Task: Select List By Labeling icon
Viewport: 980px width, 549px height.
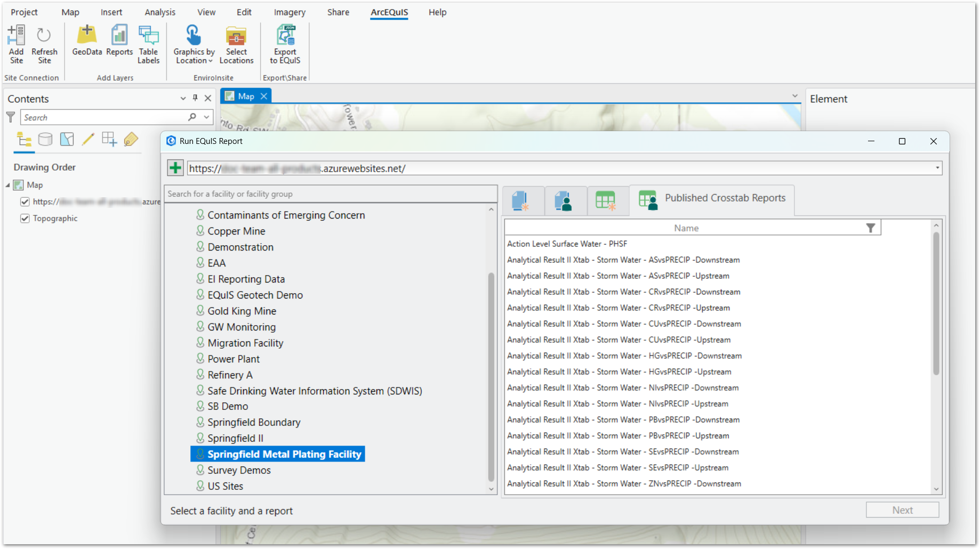Action: [x=131, y=140]
